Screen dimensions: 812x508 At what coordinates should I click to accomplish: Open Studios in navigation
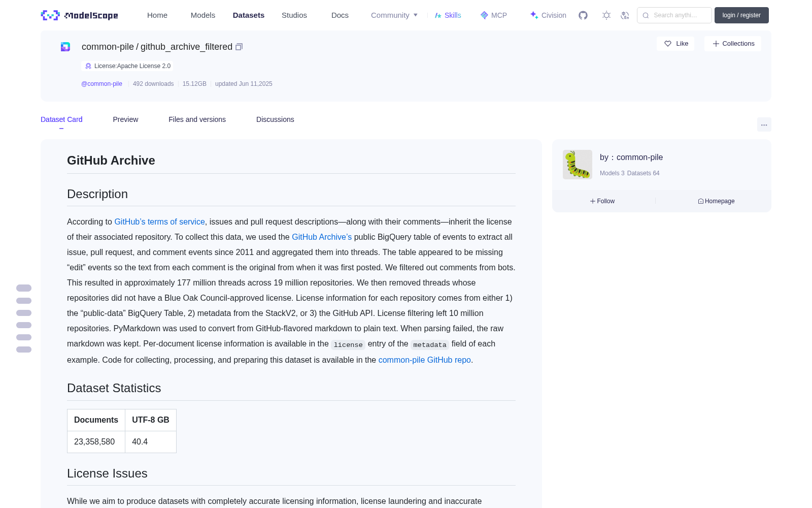coord(294,15)
